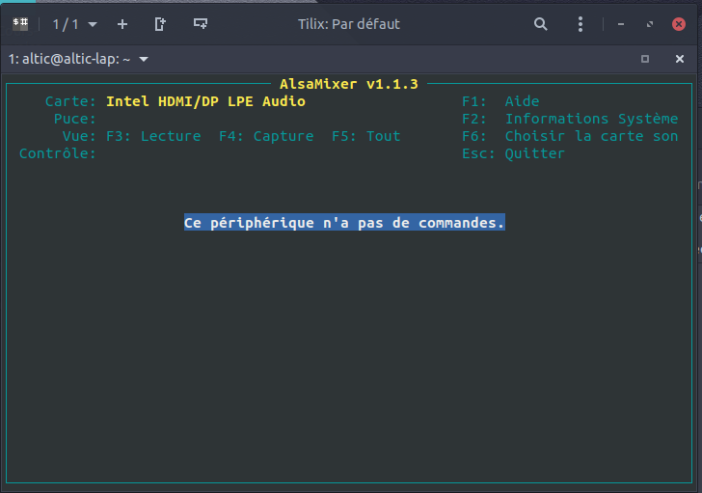Click F4: Capture view option
The height and width of the screenshot is (493, 702).
click(x=266, y=136)
